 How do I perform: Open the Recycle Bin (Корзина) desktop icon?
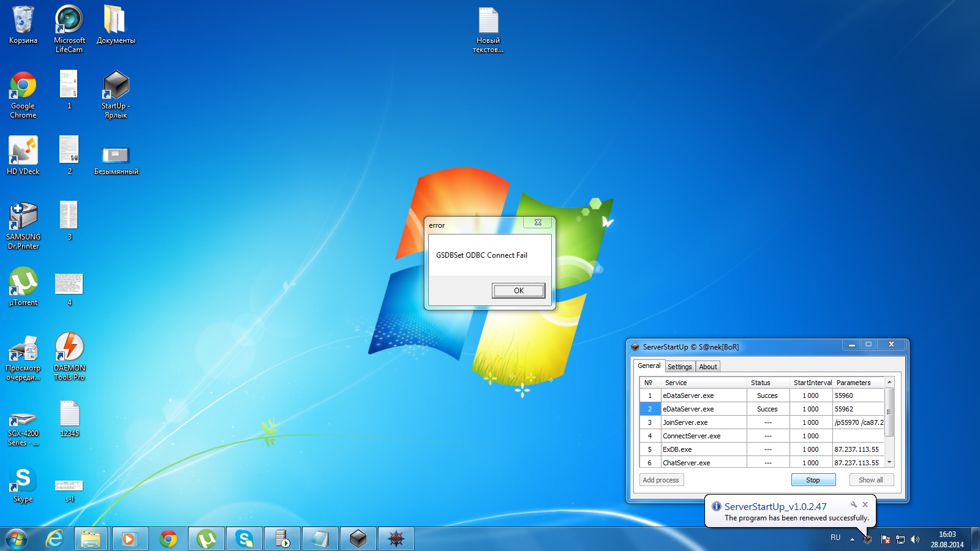click(x=23, y=25)
